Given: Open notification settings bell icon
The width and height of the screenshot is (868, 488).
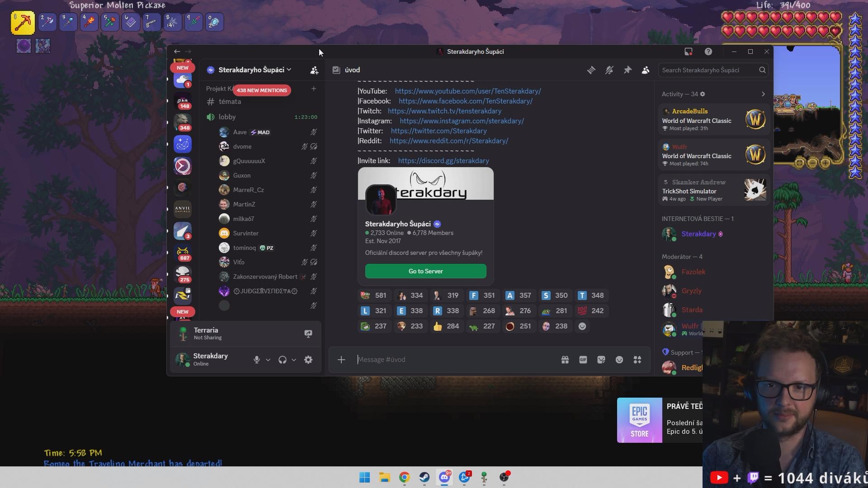Looking at the screenshot, I should point(609,70).
